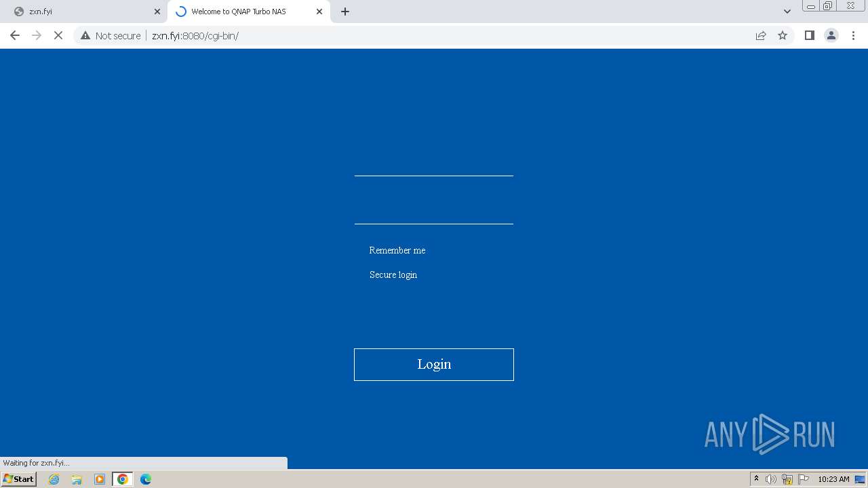Click the Not secure warning indicator
The height and width of the screenshot is (488, 868).
111,36
